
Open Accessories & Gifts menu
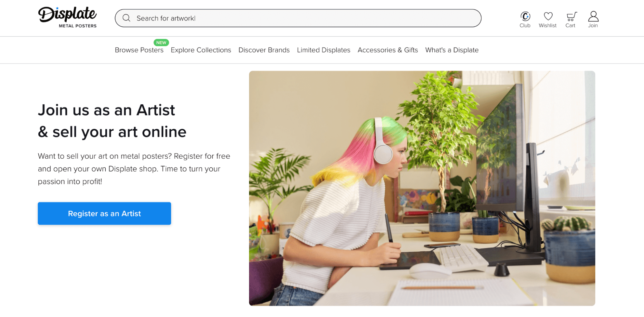pyautogui.click(x=388, y=50)
